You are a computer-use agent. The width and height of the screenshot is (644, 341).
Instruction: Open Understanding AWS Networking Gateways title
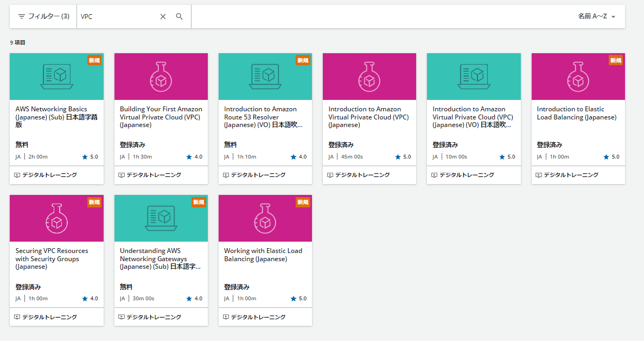160,258
